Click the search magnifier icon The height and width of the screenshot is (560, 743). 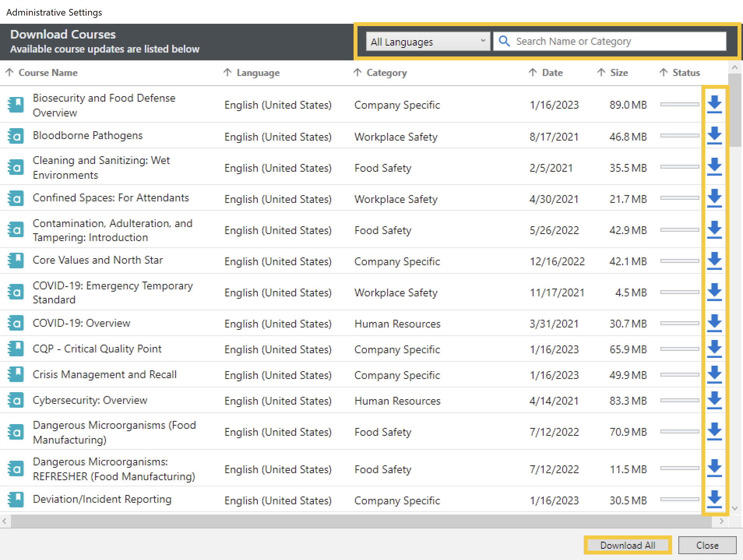click(x=504, y=41)
